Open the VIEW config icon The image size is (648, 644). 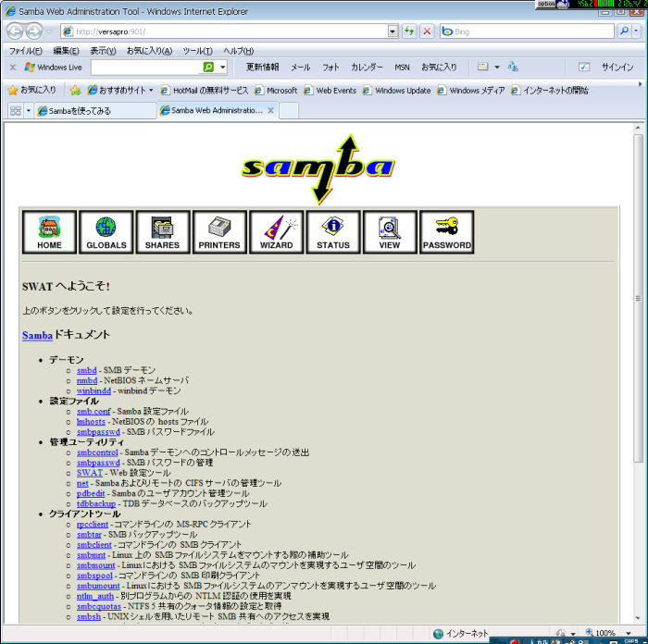tap(390, 231)
